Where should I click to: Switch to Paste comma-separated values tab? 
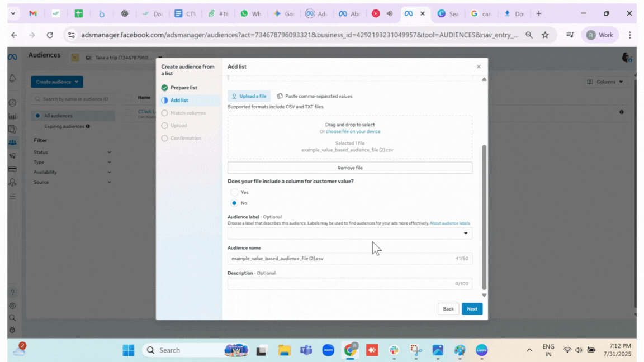click(x=315, y=96)
